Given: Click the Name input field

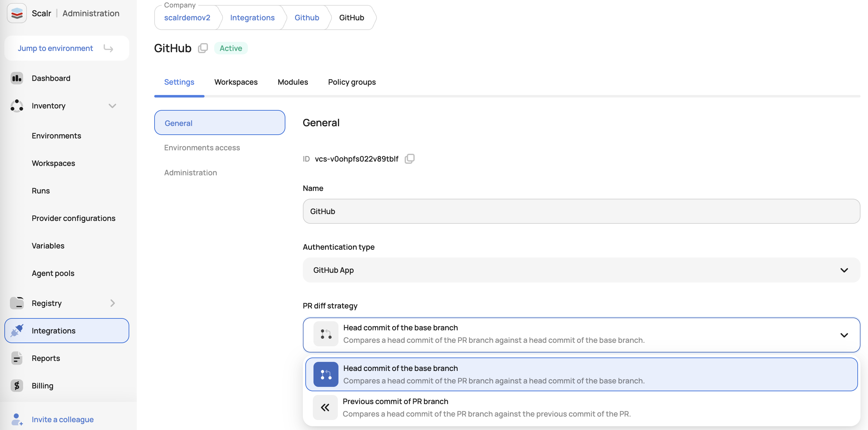Looking at the screenshot, I should (581, 212).
